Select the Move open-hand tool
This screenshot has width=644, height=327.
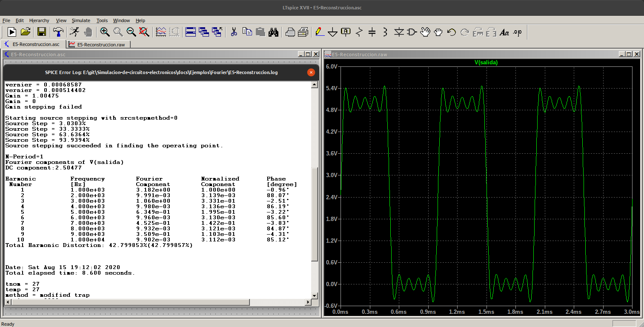point(425,32)
